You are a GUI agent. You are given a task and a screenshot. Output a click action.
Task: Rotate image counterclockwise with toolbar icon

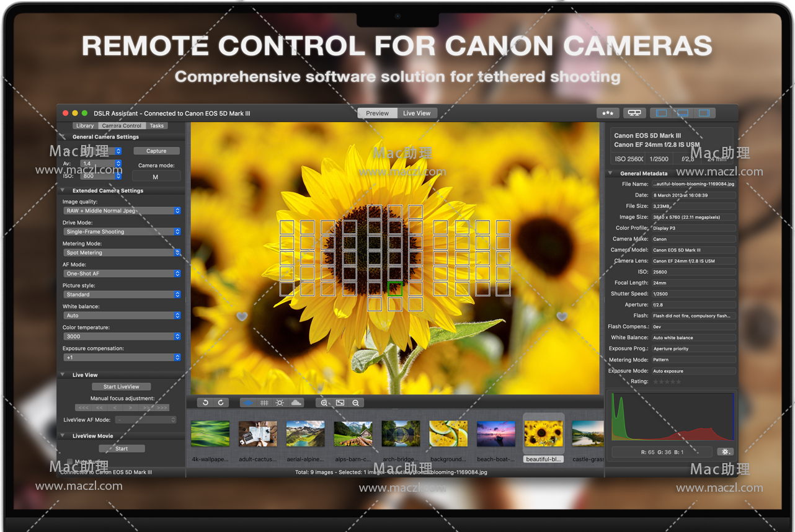206,403
